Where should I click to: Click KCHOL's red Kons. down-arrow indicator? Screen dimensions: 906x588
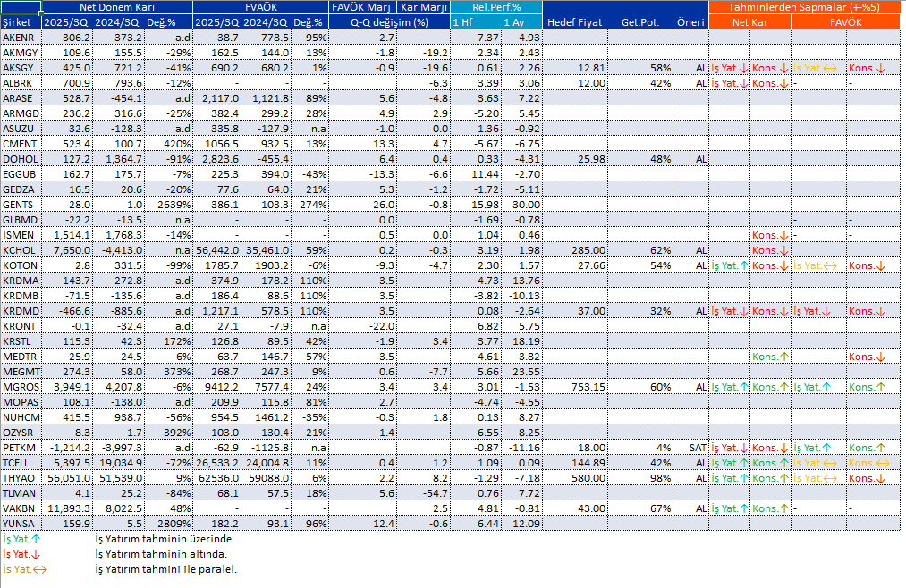(769, 250)
